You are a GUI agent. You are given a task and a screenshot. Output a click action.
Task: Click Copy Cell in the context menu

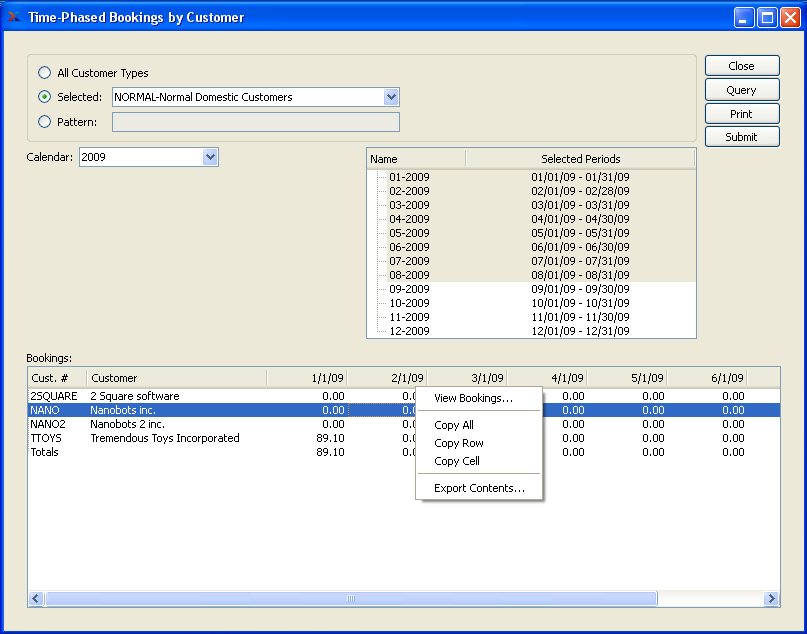(456, 461)
